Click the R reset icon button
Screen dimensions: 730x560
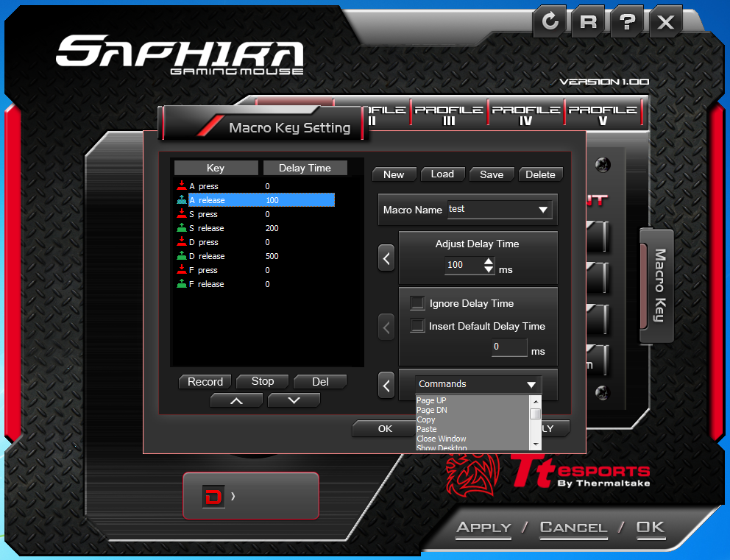589,21
